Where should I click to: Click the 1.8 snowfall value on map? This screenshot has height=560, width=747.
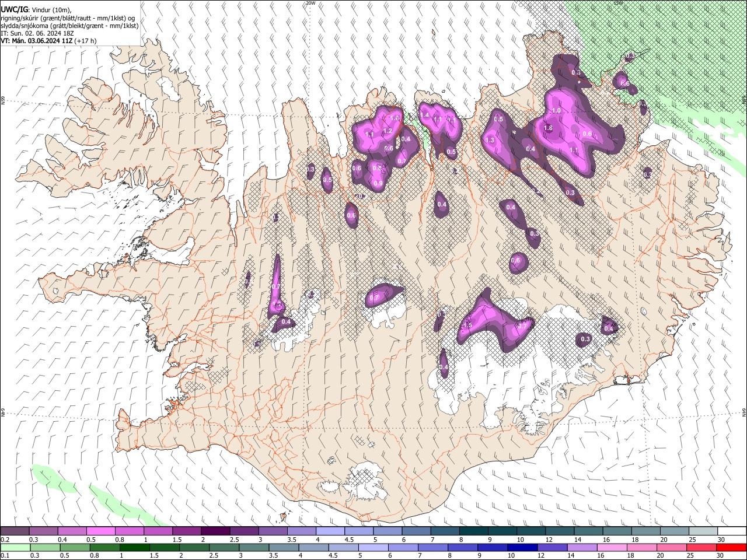click(548, 128)
